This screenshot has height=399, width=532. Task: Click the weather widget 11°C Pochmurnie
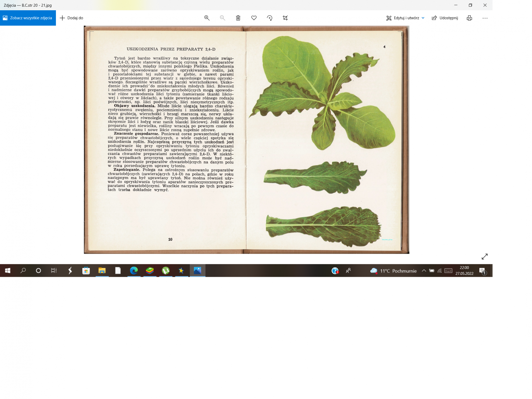(x=393, y=271)
